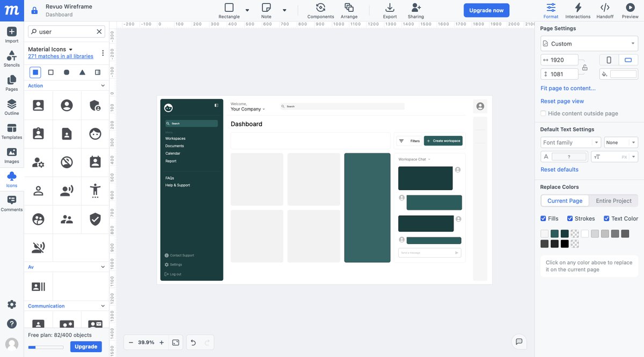Screen dimensions: 644x357
Task: Select two-tone icon style
Action: pos(98,72)
